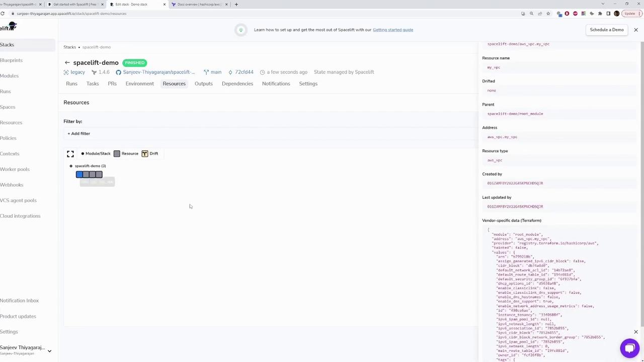Expand the user account menu arrow
This screenshot has height=362, width=644.
pos(49,350)
